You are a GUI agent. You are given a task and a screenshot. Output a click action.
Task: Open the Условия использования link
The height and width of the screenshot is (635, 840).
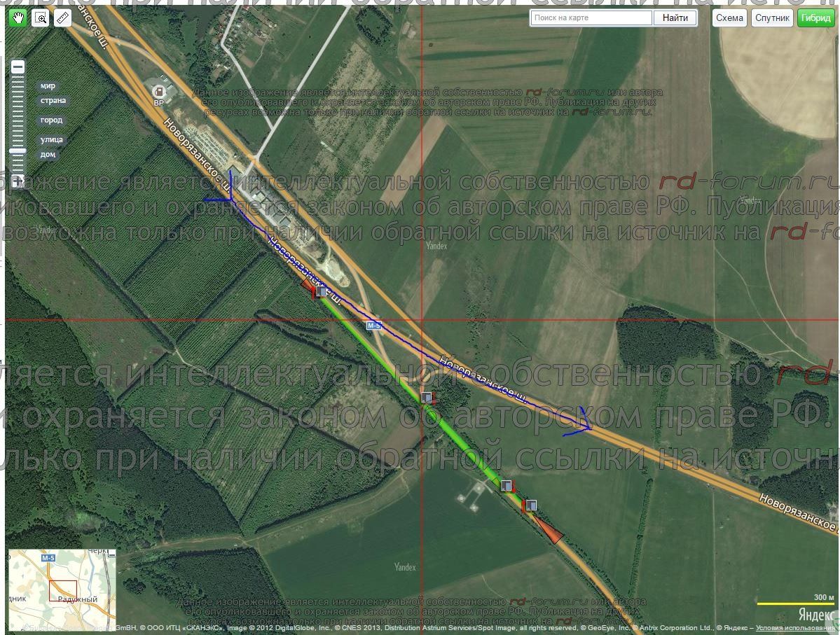tap(797, 628)
